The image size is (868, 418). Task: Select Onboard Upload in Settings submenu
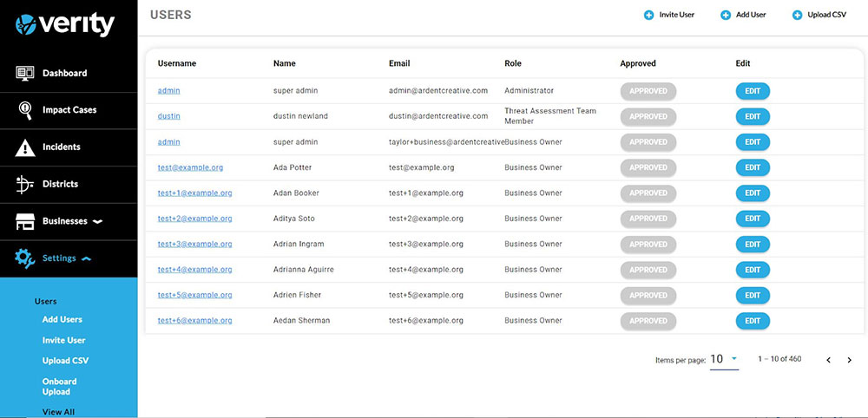point(60,387)
